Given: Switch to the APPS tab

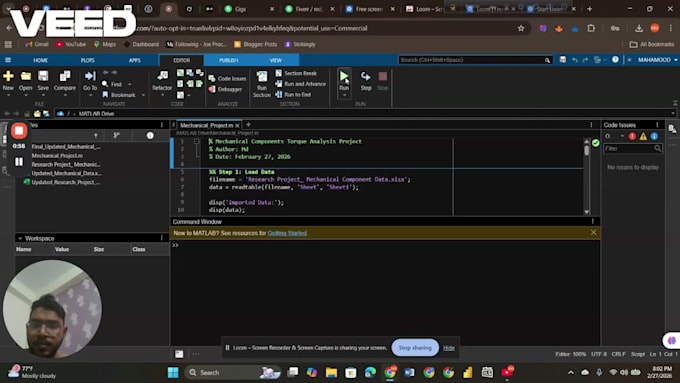Looking at the screenshot, I should (x=134, y=60).
